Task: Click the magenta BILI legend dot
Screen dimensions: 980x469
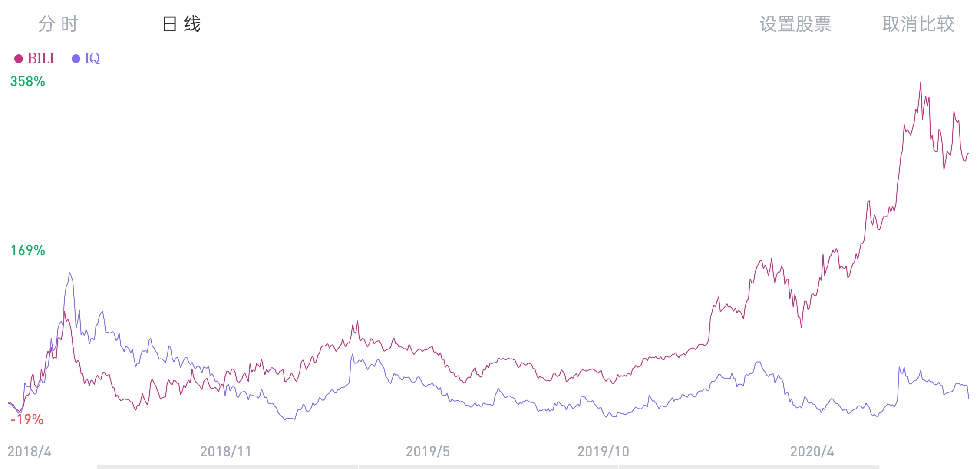Action: click(x=19, y=59)
